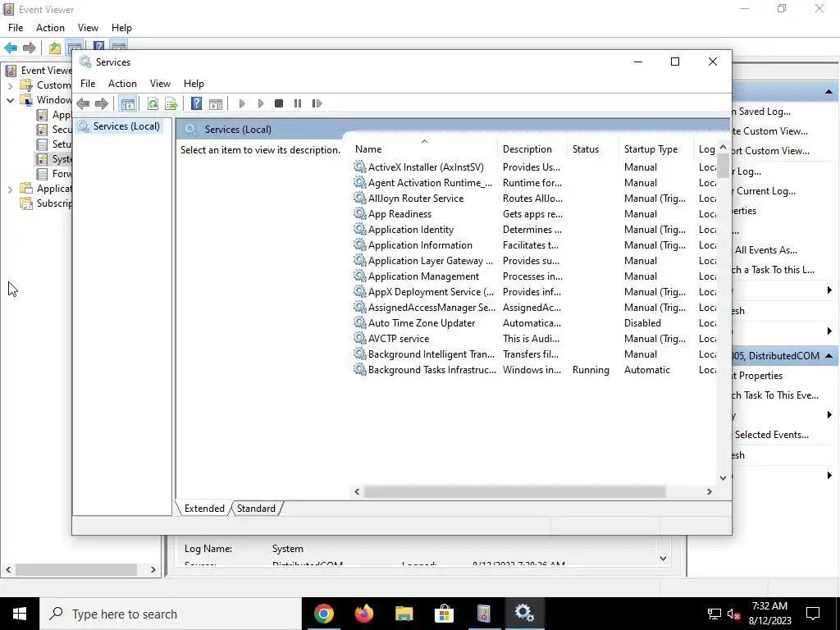Open Microsoft Store from the taskbar

[444, 614]
